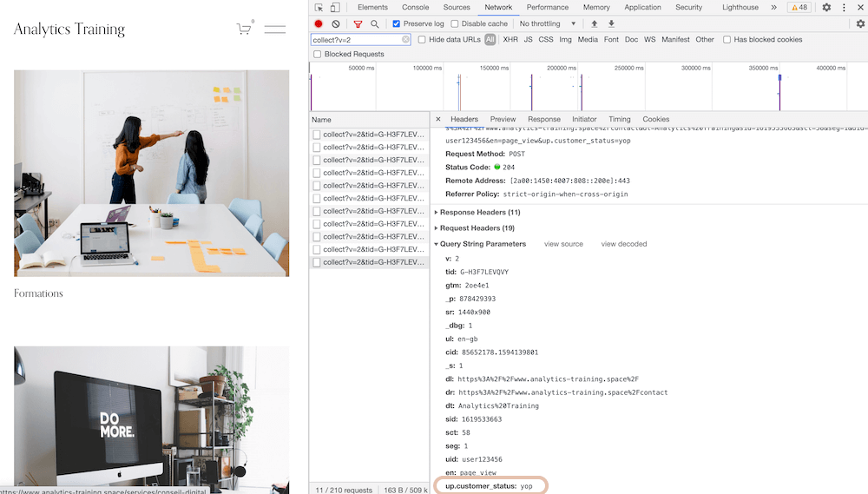Open the Lighthouse tab
This screenshot has width=868, height=494.
click(740, 7)
